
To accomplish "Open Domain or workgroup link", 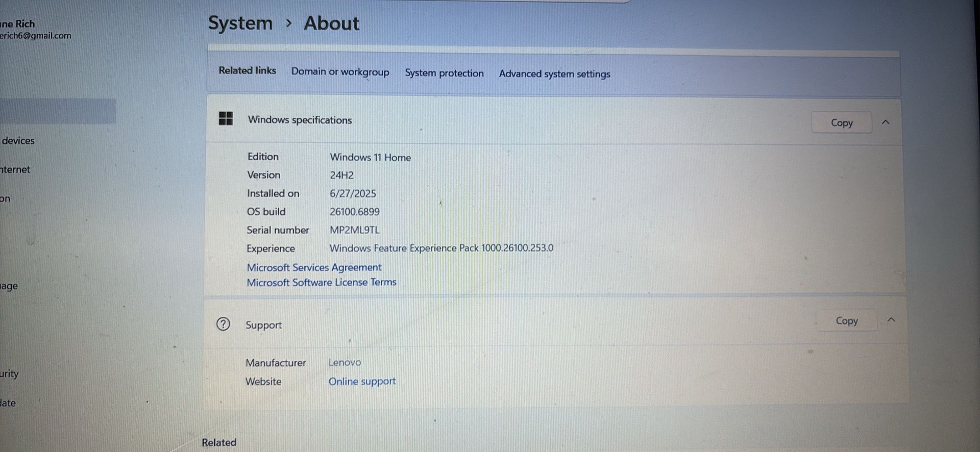I will 340,71.
